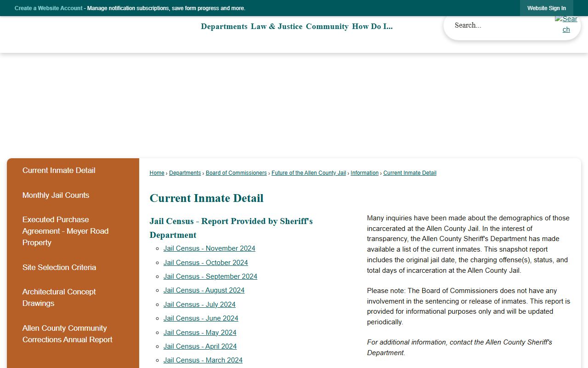Open Jail Census - June 2024

point(201,318)
